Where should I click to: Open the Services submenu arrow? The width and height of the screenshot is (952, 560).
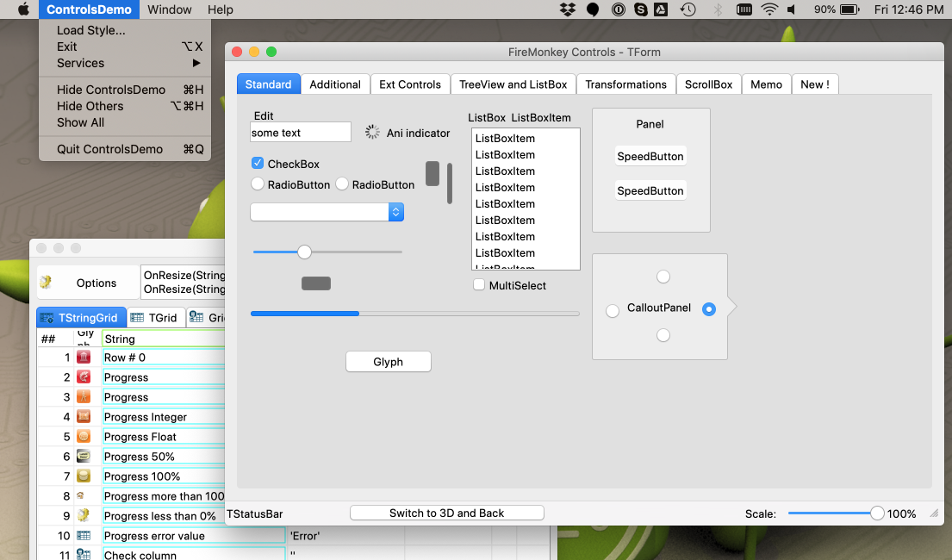point(196,63)
